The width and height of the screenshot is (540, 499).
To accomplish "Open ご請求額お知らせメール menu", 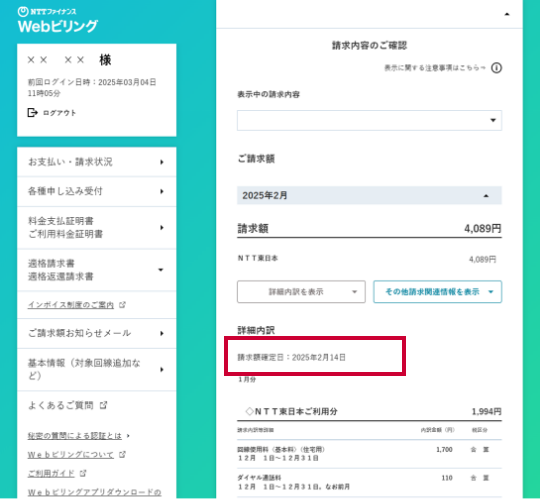I will click(96, 333).
